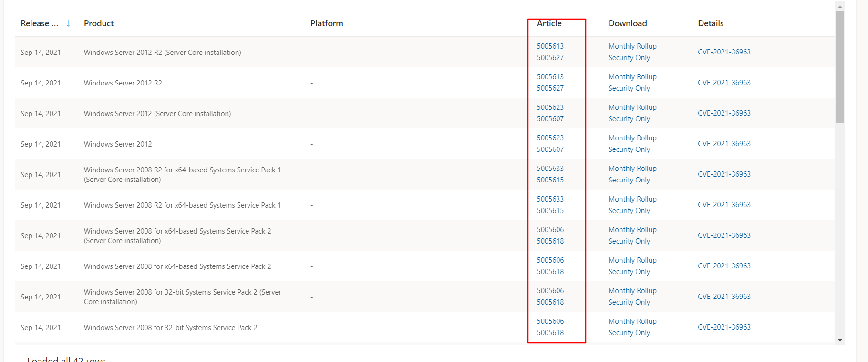Image resolution: width=868 pixels, height=362 pixels.
Task: Open CVE-2021-36963 for 2008 R2 x64 Server Core
Action: click(724, 174)
